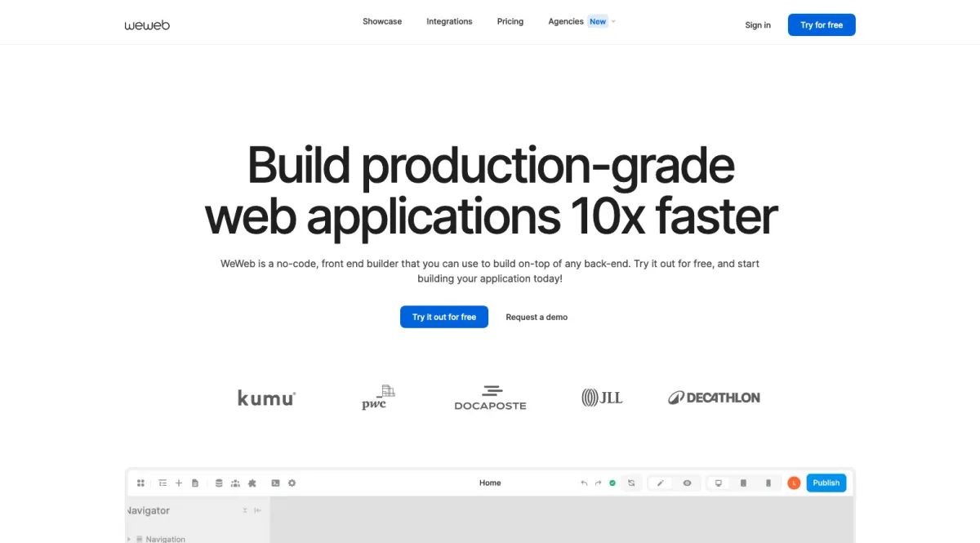980x543 pixels.
Task: Click the kumu logo
Action: click(x=266, y=398)
